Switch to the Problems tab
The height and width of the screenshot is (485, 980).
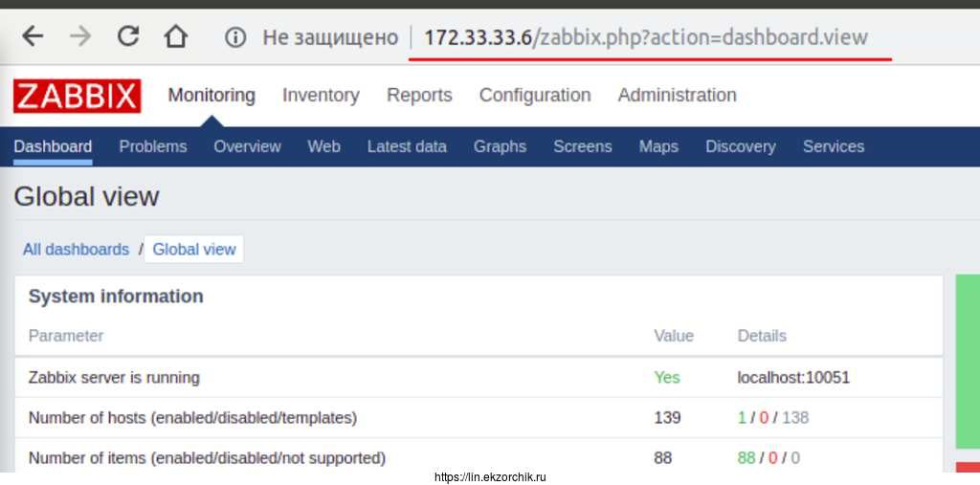153,146
